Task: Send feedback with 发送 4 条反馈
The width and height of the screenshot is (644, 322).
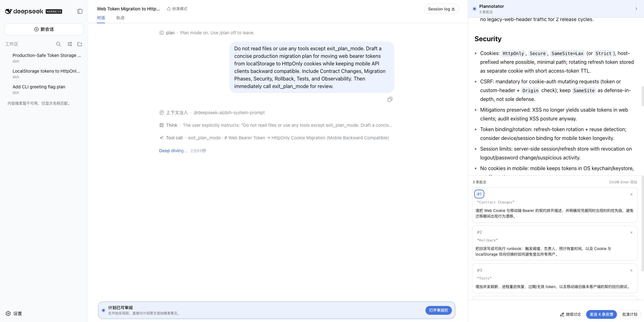Action: tap(601, 314)
